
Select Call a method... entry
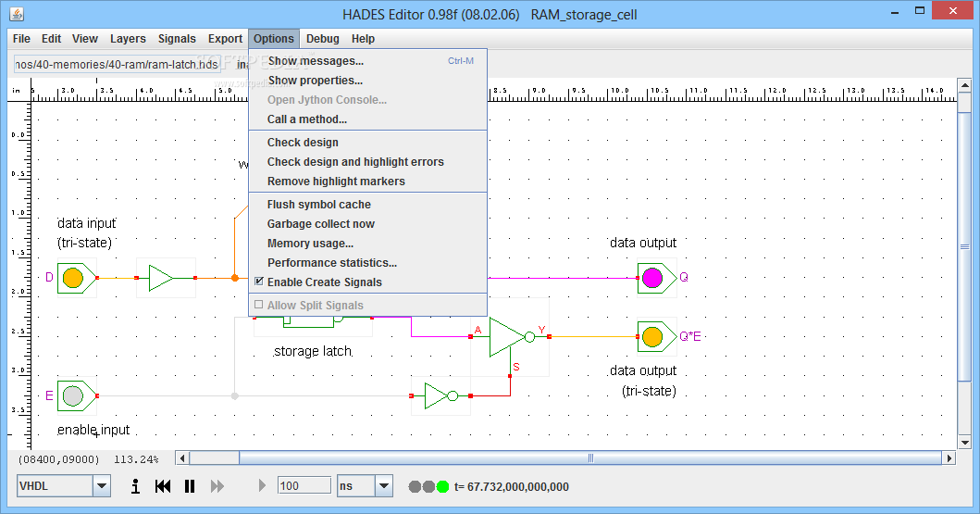(367, 119)
